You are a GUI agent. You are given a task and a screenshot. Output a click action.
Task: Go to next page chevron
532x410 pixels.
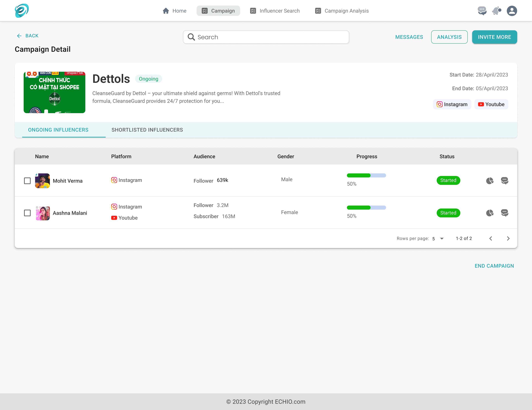pyautogui.click(x=508, y=239)
